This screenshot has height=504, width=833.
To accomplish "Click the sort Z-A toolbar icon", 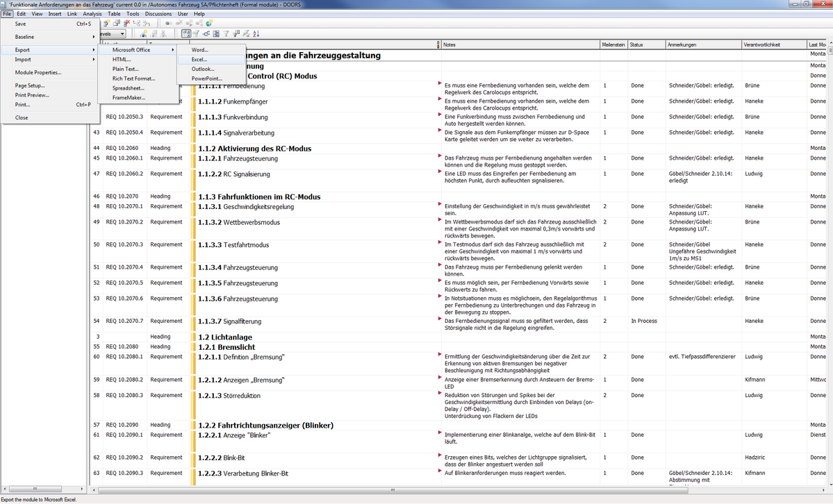I will (x=256, y=33).
